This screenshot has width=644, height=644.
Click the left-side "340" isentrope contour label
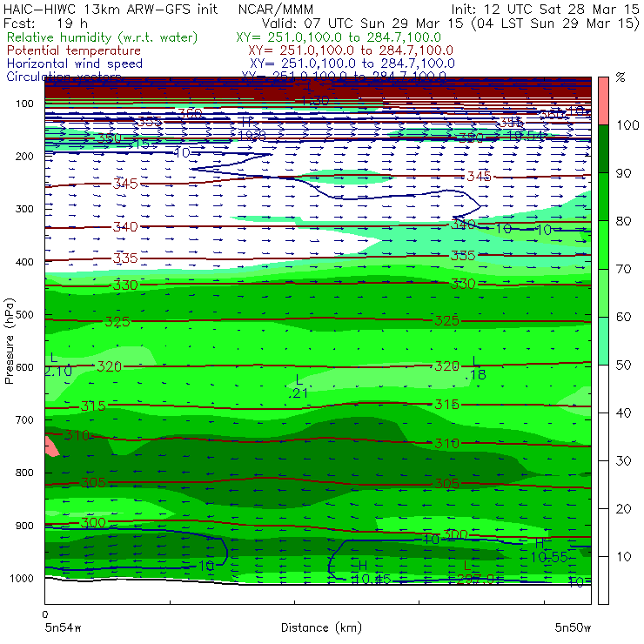[x=125, y=226]
